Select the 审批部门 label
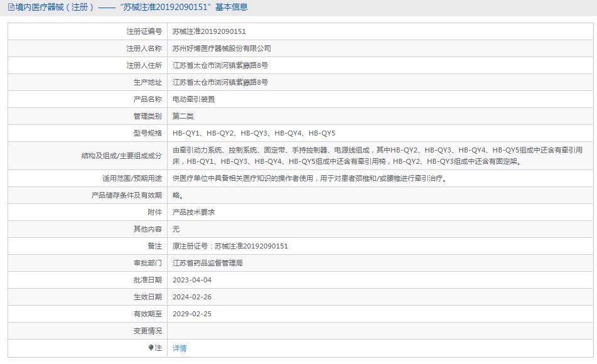 (x=148, y=263)
